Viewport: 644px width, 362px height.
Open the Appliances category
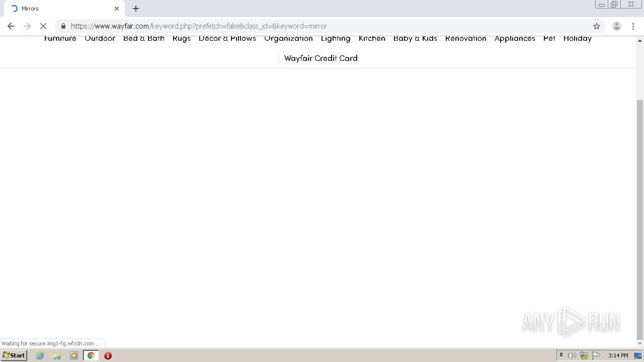[x=515, y=39]
